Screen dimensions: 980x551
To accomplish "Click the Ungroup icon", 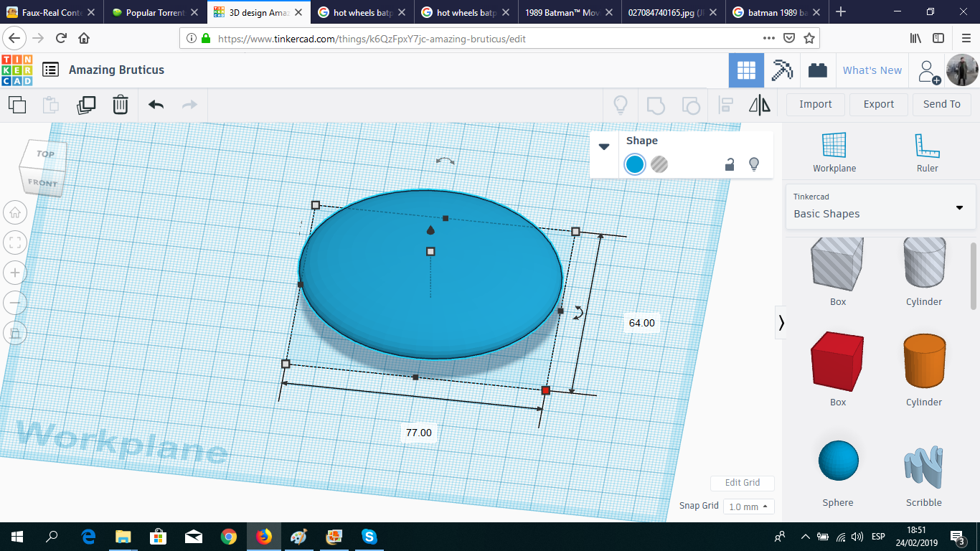I will (x=691, y=105).
